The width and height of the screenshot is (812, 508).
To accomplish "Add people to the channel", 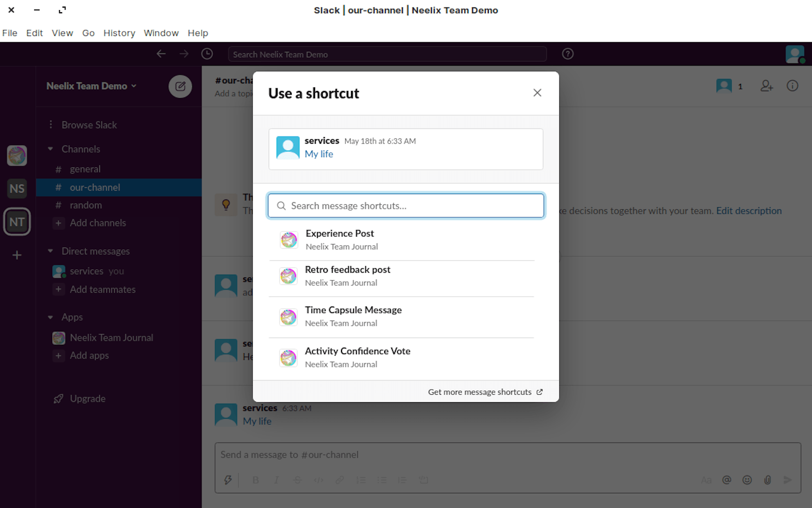I will pos(767,86).
